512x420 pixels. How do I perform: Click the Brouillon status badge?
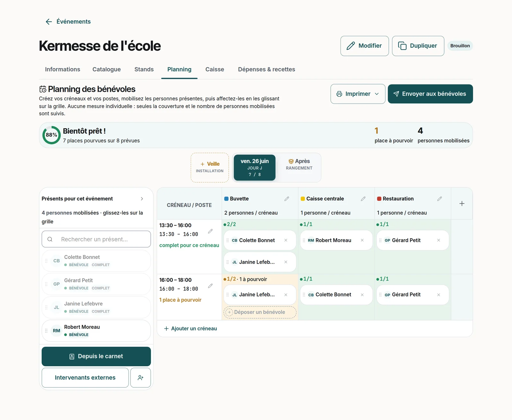460,46
